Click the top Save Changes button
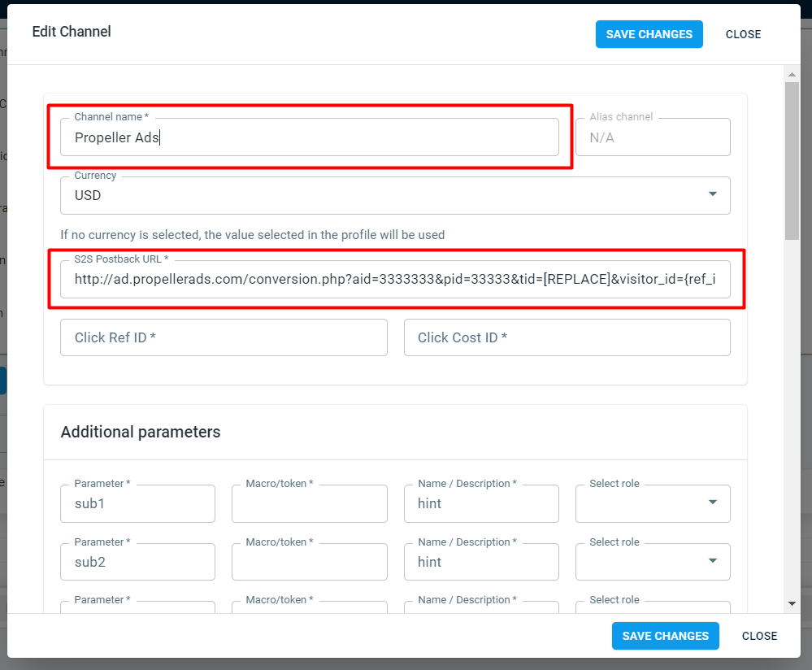This screenshot has width=812, height=670. point(649,34)
